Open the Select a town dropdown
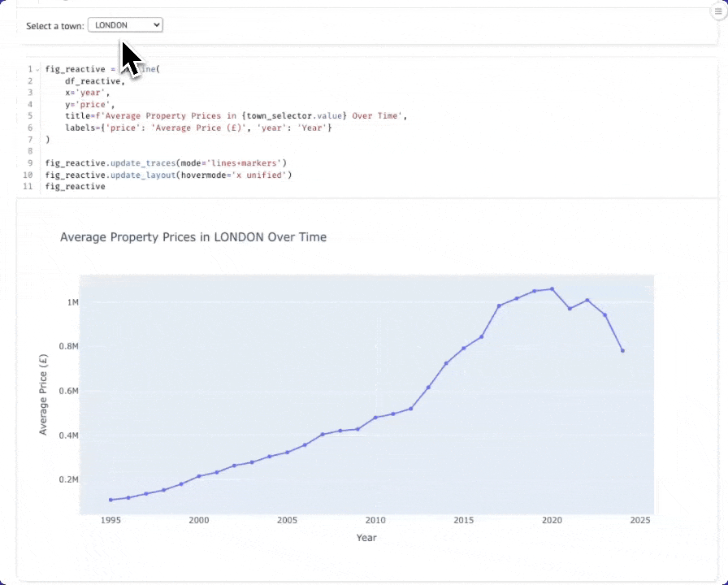728x585 pixels. [125, 25]
